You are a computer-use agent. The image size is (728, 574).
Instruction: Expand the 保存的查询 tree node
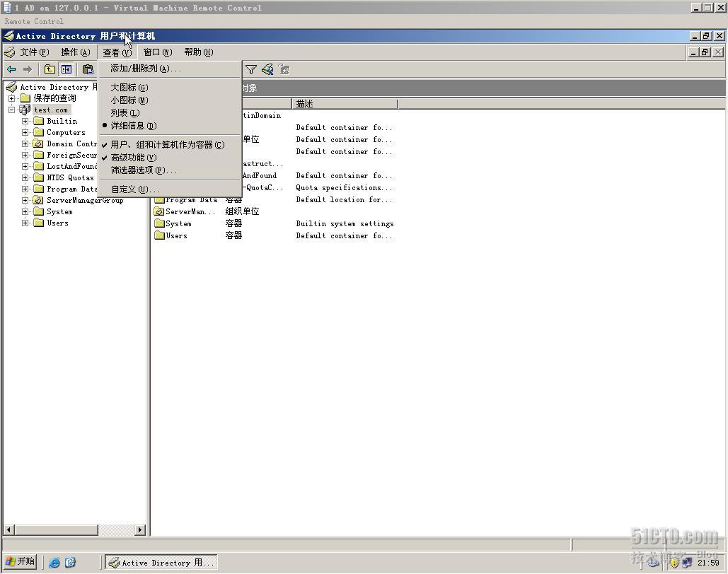[x=11, y=98]
